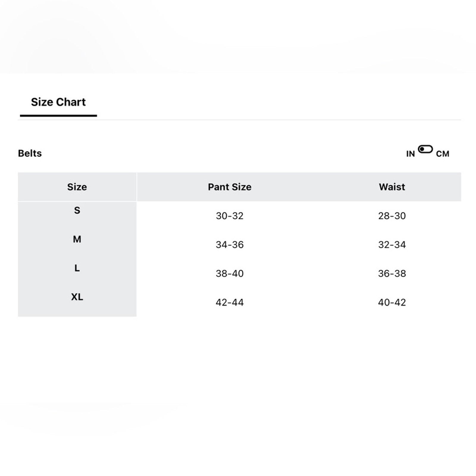Open the Size Chart tab
This screenshot has height=476, width=476.
point(58,102)
